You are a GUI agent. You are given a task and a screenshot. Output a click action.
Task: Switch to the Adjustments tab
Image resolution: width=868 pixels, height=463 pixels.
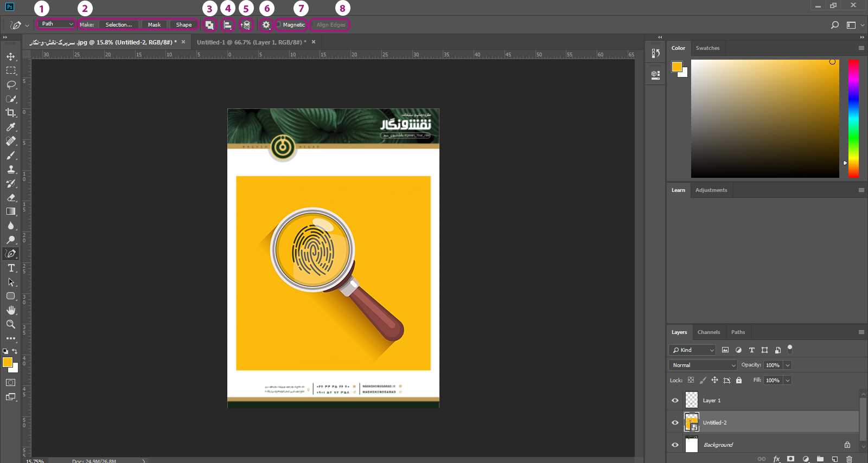pos(711,190)
